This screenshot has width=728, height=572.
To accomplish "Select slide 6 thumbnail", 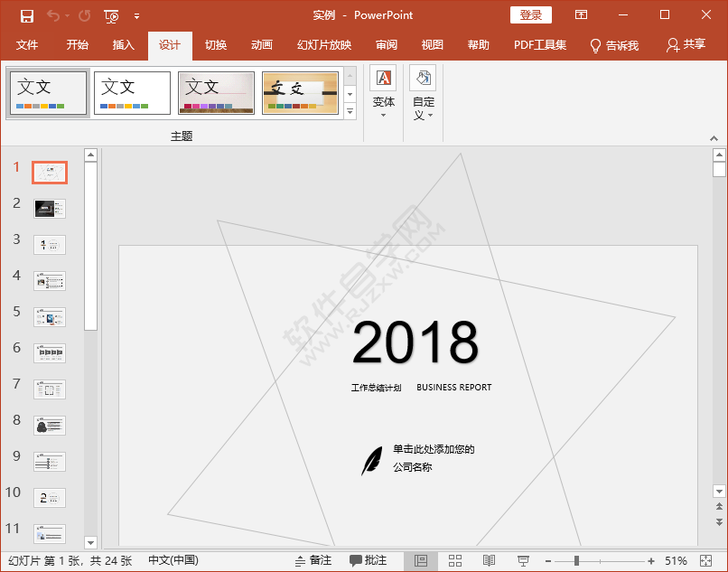I will [50, 353].
